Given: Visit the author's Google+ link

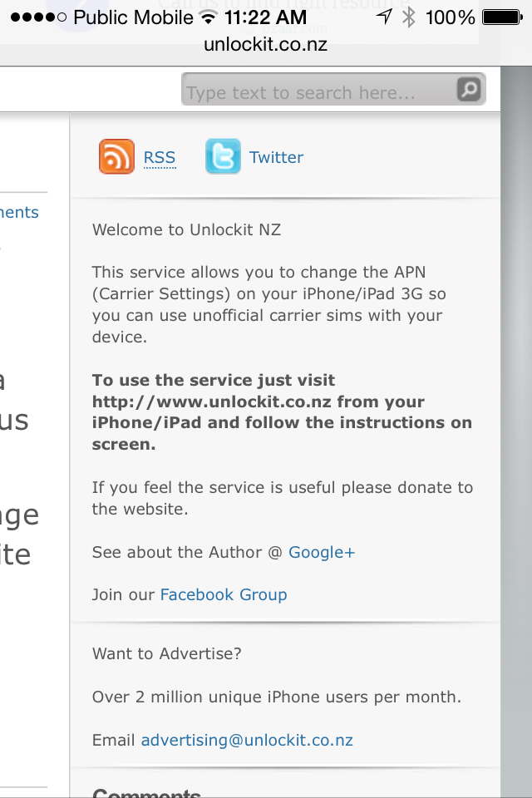Looking at the screenshot, I should click(322, 552).
